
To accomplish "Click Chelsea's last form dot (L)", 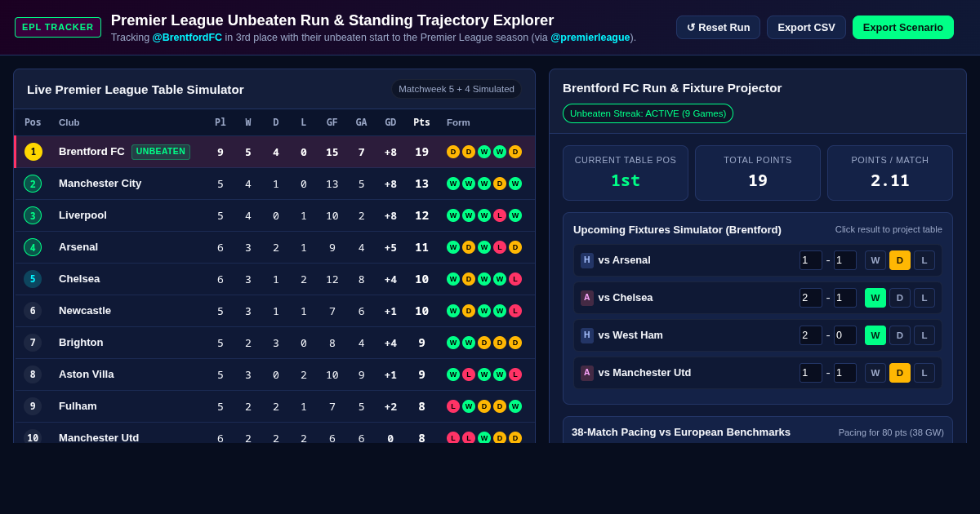I will click(x=515, y=279).
